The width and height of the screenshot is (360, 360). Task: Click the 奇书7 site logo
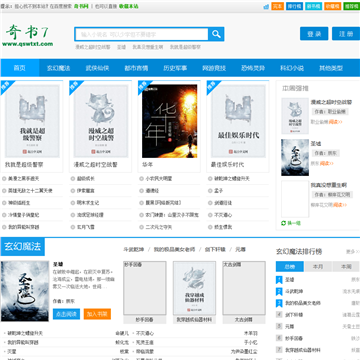27,35
